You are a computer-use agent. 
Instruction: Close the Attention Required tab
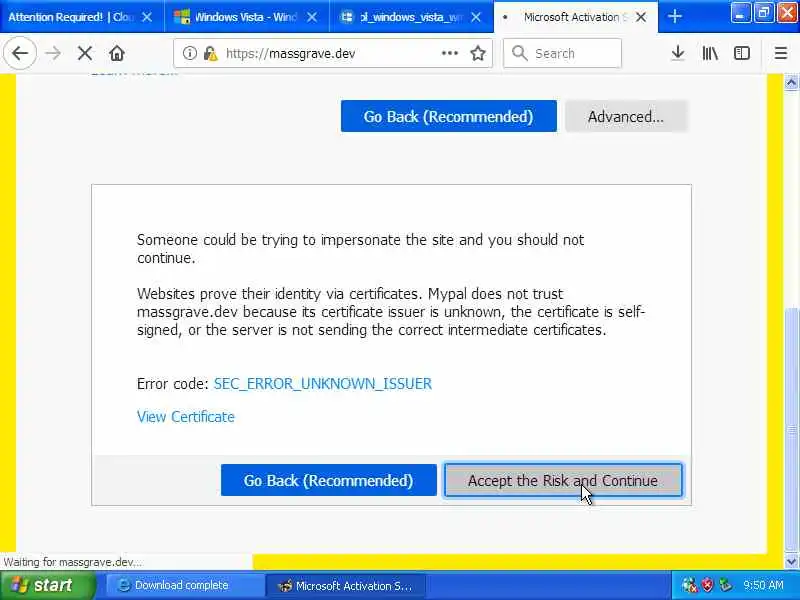pos(146,17)
